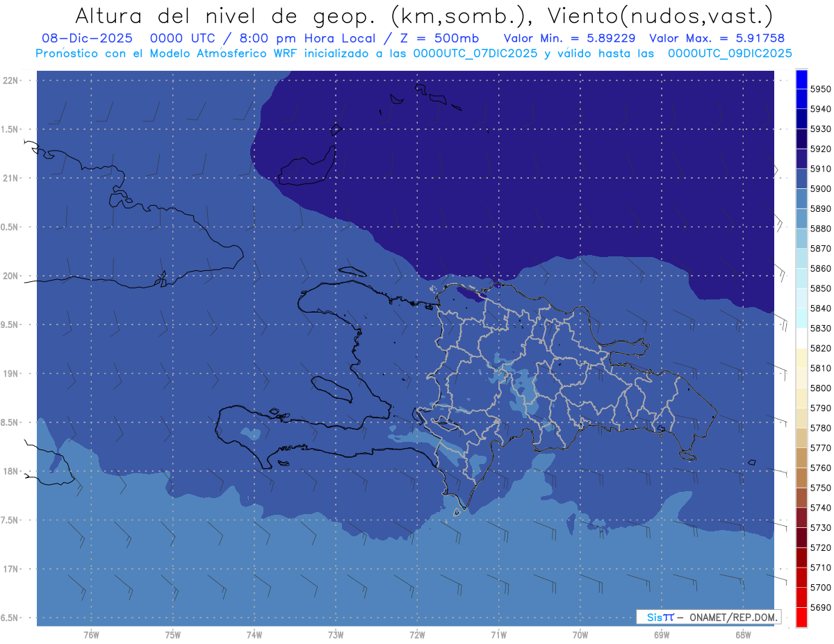Click the '5740' legend value
This screenshot has height=644, width=834.
click(821, 508)
